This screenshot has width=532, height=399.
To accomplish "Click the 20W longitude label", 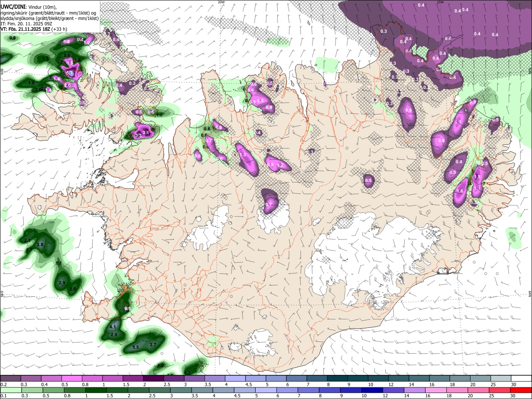I will coord(221,2).
